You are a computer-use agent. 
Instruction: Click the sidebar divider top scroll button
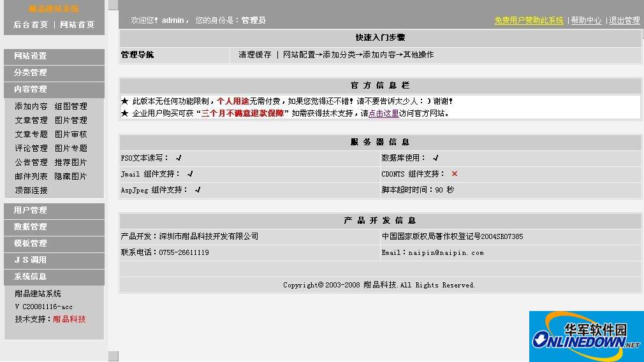click(113, 5)
